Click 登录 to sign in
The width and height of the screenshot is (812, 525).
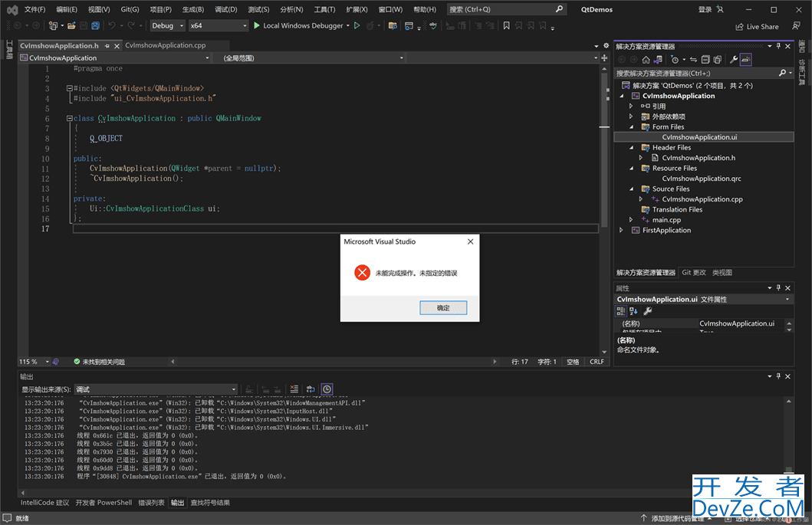705,9
